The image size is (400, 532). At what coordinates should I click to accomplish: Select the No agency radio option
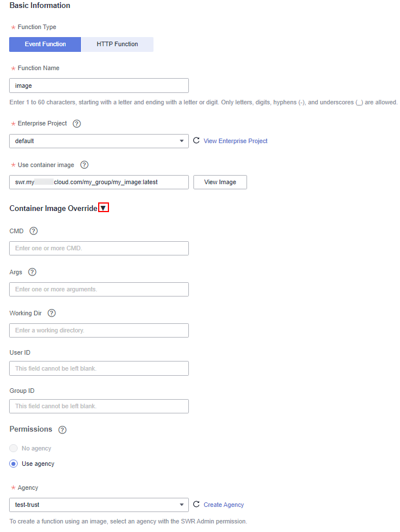(x=14, y=448)
